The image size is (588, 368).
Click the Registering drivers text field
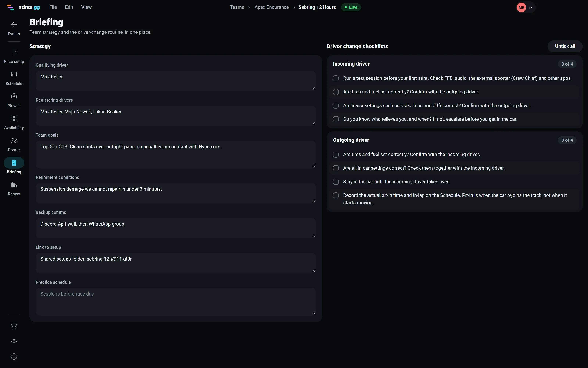176,116
